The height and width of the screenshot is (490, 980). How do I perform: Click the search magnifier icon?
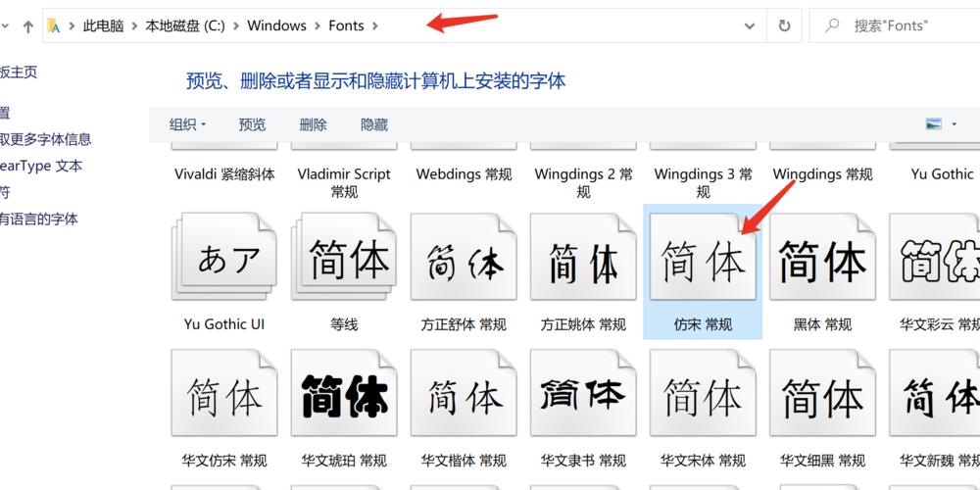point(832,25)
